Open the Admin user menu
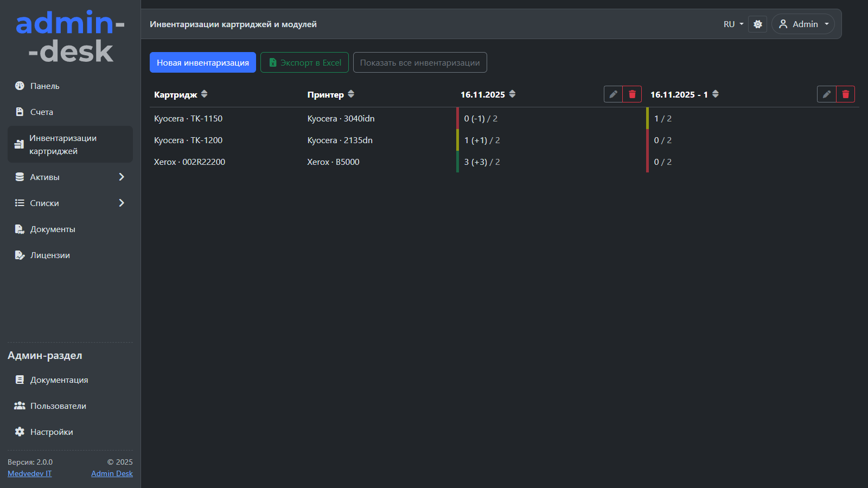This screenshot has height=488, width=868. coord(803,24)
